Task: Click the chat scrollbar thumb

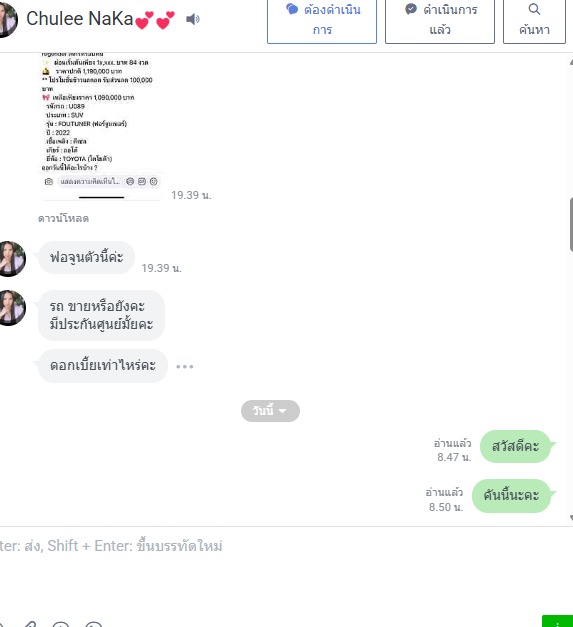Action: pos(571,224)
